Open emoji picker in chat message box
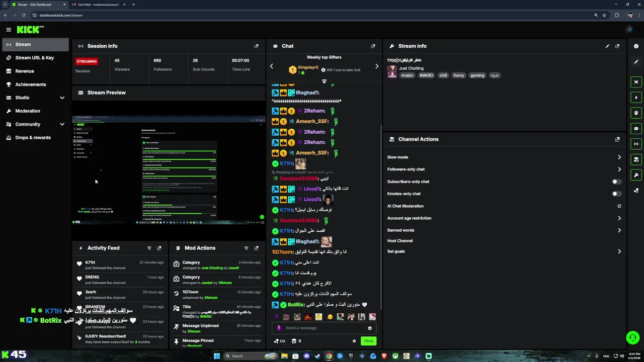The height and width of the screenshot is (362, 644). pos(370,328)
